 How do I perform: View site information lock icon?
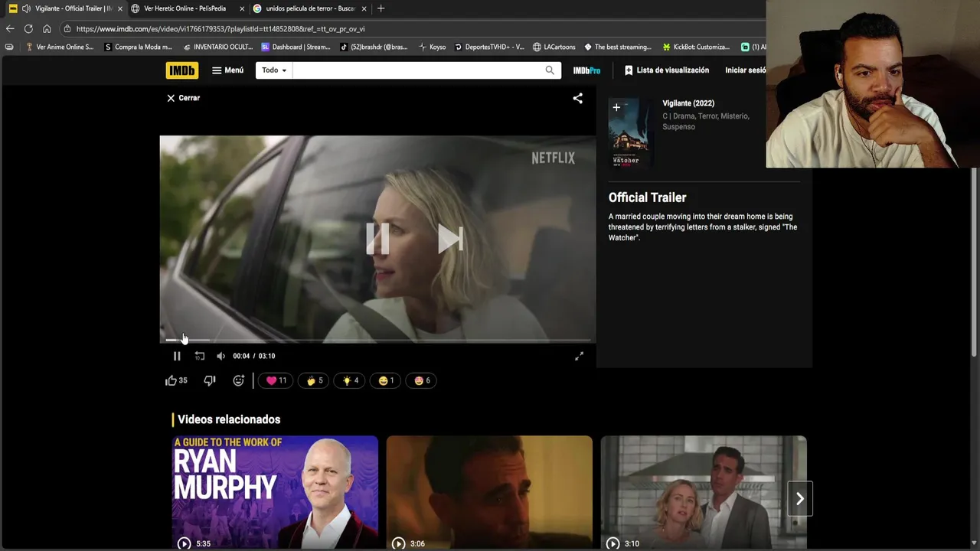coord(67,29)
